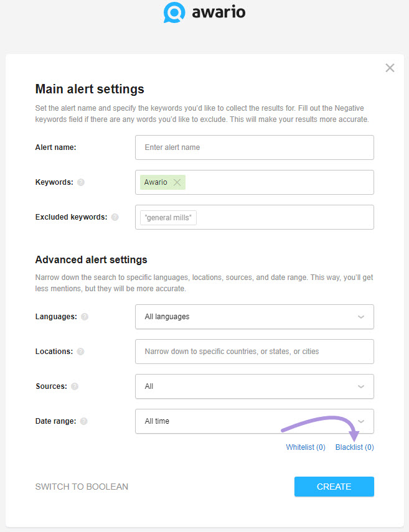Click the Create button
The image size is (409, 532).
point(334,487)
